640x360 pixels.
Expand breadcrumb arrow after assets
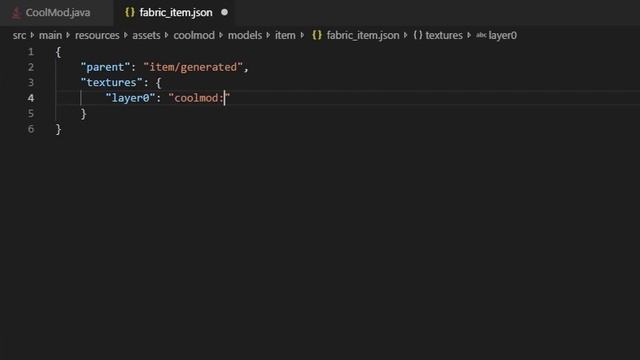click(x=167, y=36)
